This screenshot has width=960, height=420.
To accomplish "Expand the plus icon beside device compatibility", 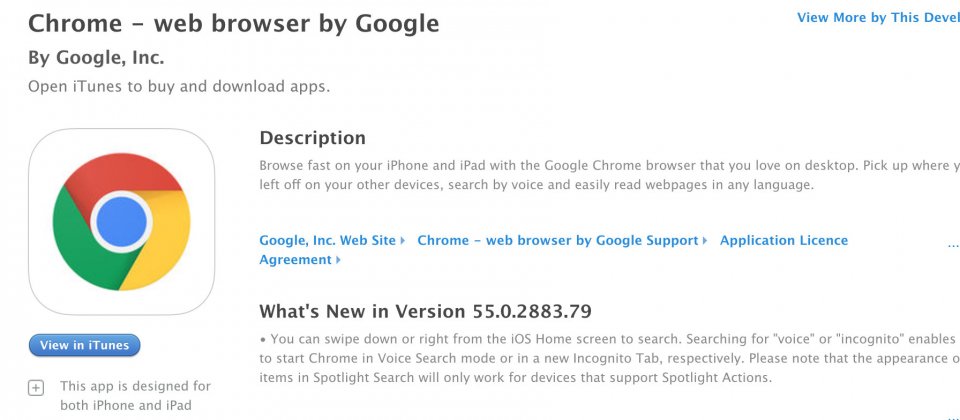I will (x=36, y=388).
